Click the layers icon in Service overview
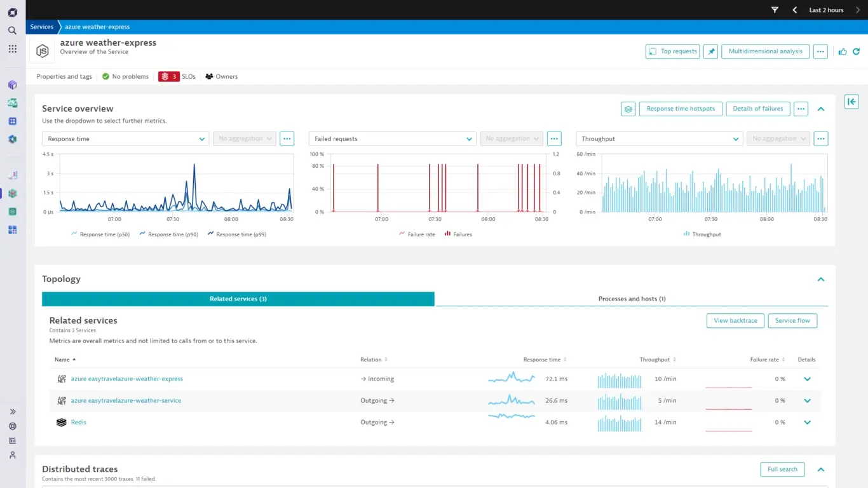The width and height of the screenshot is (868, 488). pyautogui.click(x=628, y=109)
